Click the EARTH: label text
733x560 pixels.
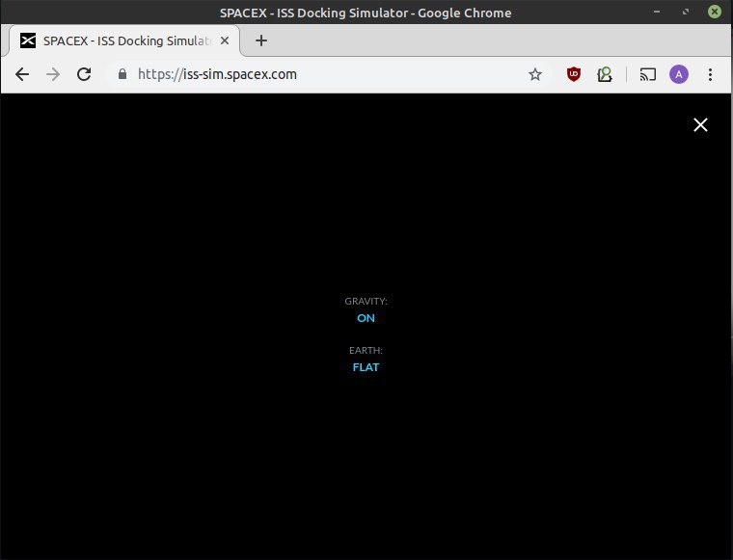(366, 350)
